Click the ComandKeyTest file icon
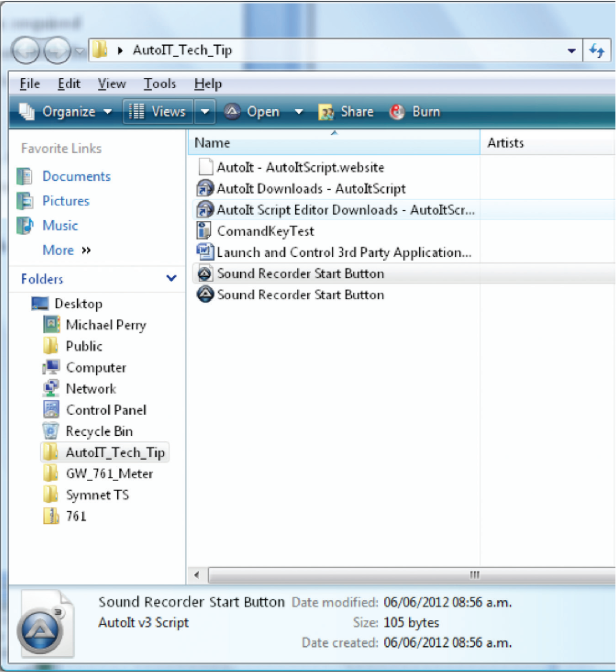The height and width of the screenshot is (672, 616). coord(204,231)
